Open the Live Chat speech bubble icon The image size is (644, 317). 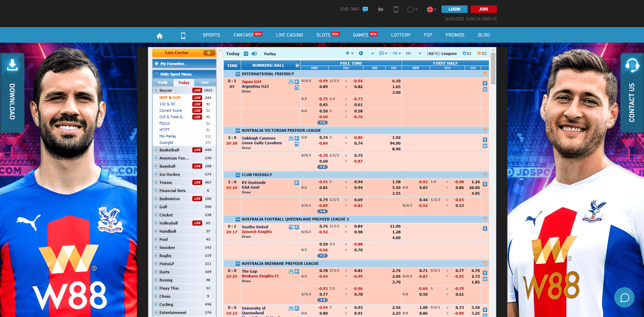[365, 9]
